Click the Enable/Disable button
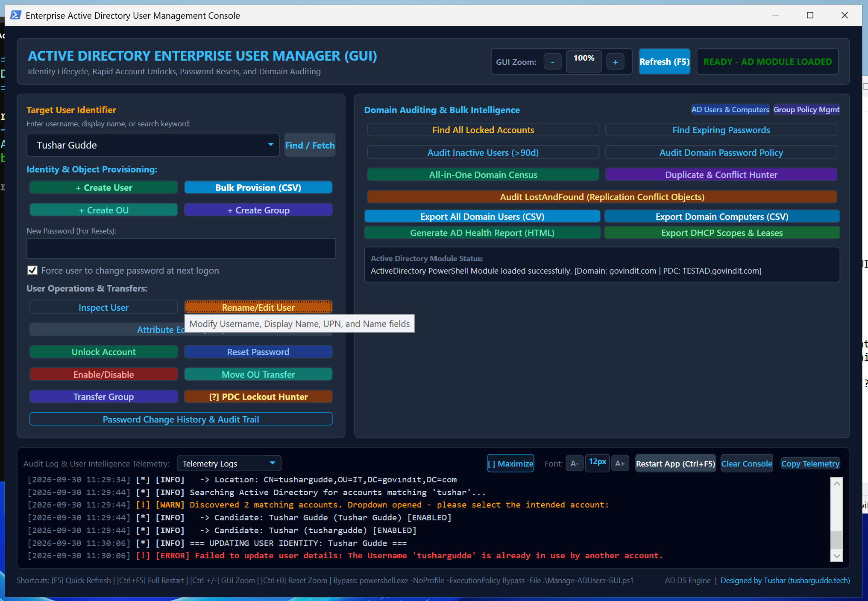The width and height of the screenshot is (868, 601). [104, 374]
